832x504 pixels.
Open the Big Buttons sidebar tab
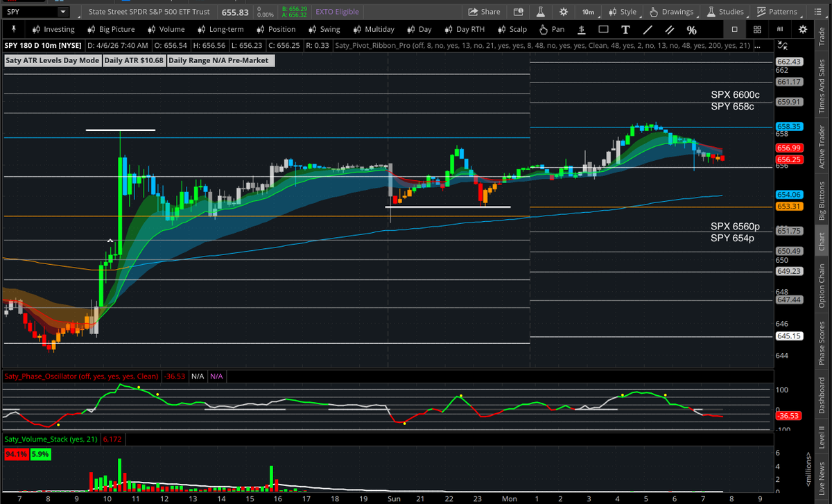point(822,200)
